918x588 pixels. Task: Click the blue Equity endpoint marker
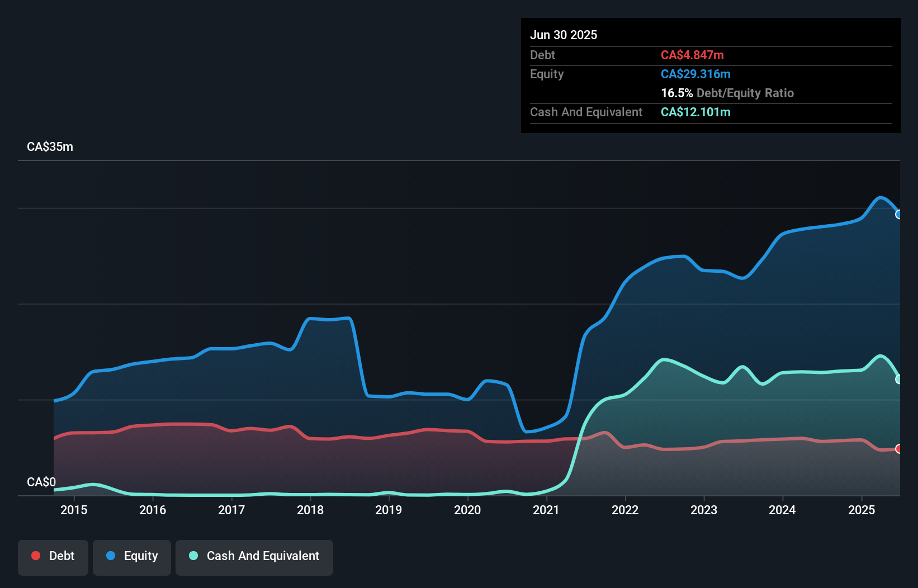(899, 215)
